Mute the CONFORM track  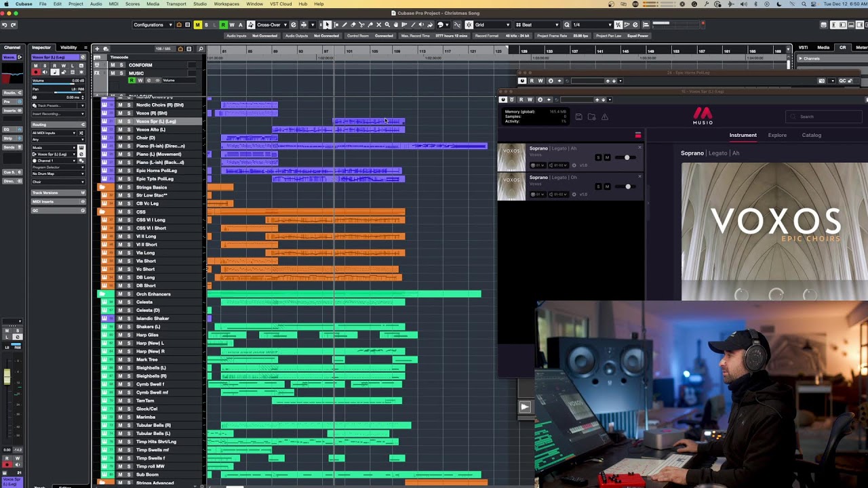pyautogui.click(x=113, y=65)
